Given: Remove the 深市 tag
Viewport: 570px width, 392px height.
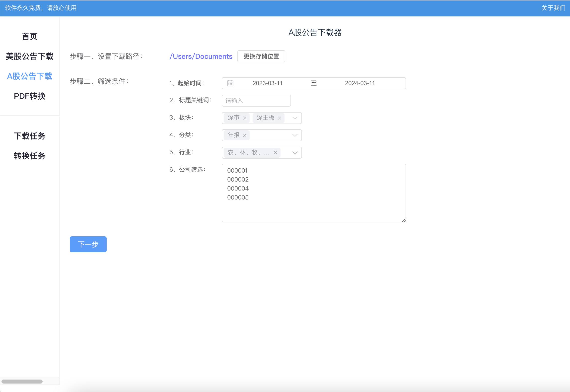Looking at the screenshot, I should pyautogui.click(x=245, y=118).
